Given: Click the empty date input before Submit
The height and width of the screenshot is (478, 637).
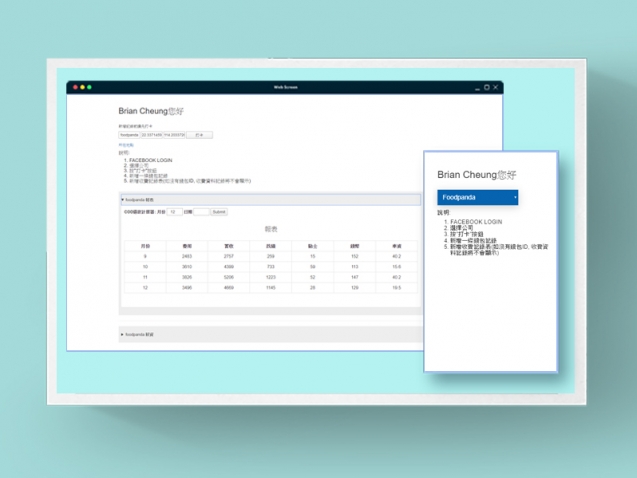Looking at the screenshot, I should 200,212.
